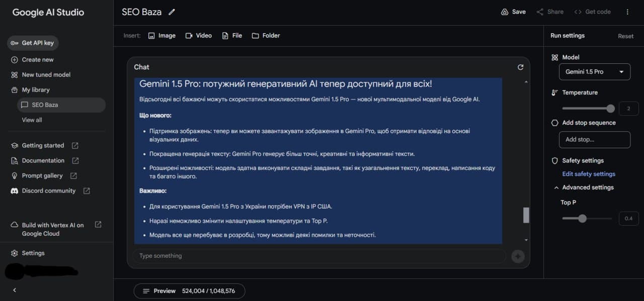
Task: Click the chat scroll down arrow
Action: click(x=526, y=241)
